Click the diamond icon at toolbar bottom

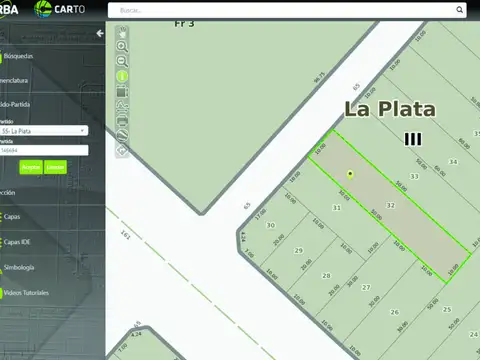122,150
